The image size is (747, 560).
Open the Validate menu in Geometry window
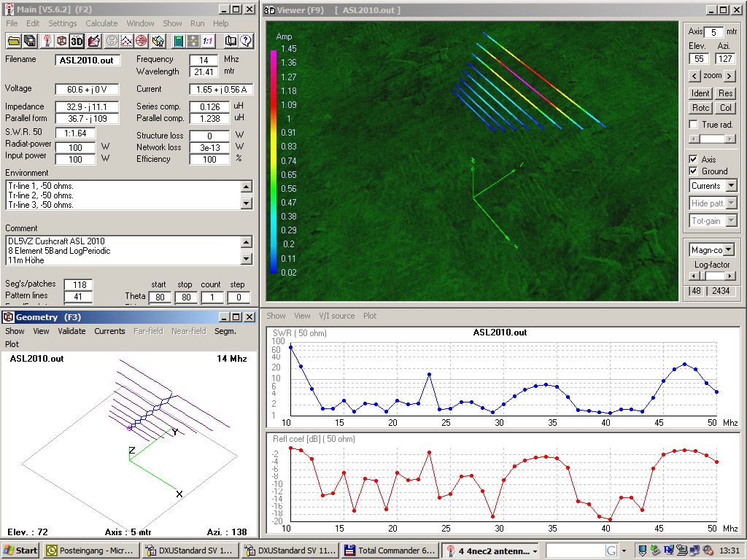(71, 331)
